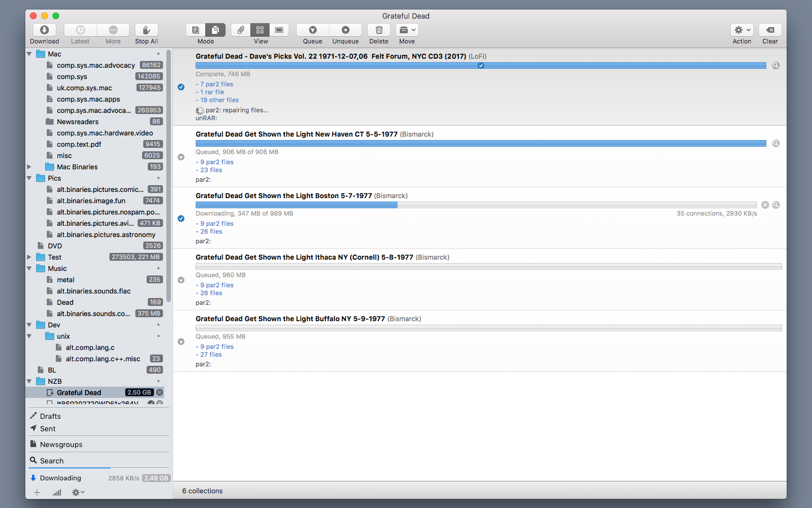Toggle the queue check for Boston 5-7-1977
Viewport: 812px width, 508px height.
point(181,218)
